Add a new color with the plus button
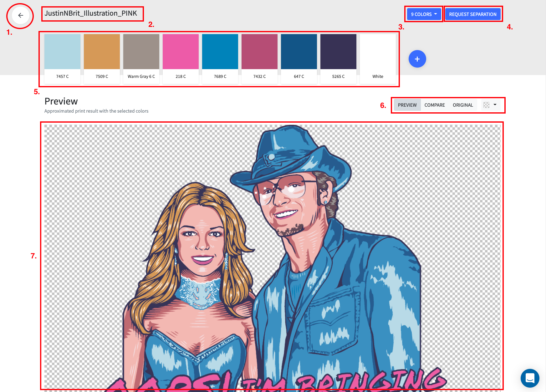 tap(417, 59)
